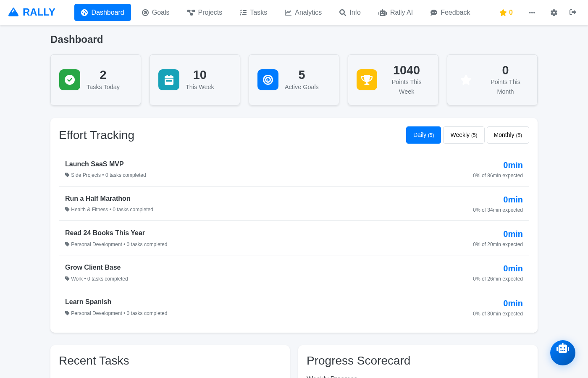The width and height of the screenshot is (588, 378).
Task: Click the Tasks checklist icon
Action: click(x=242, y=13)
